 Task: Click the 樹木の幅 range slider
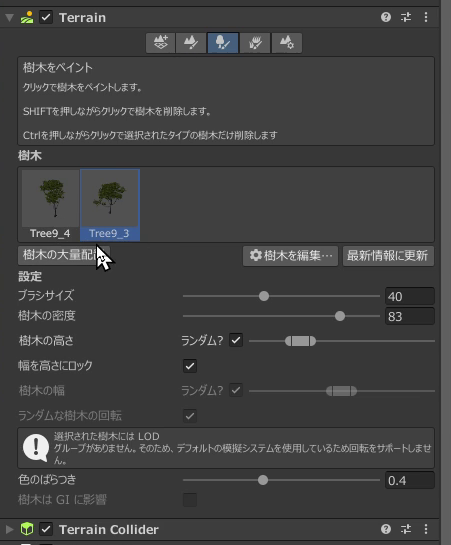click(x=342, y=391)
